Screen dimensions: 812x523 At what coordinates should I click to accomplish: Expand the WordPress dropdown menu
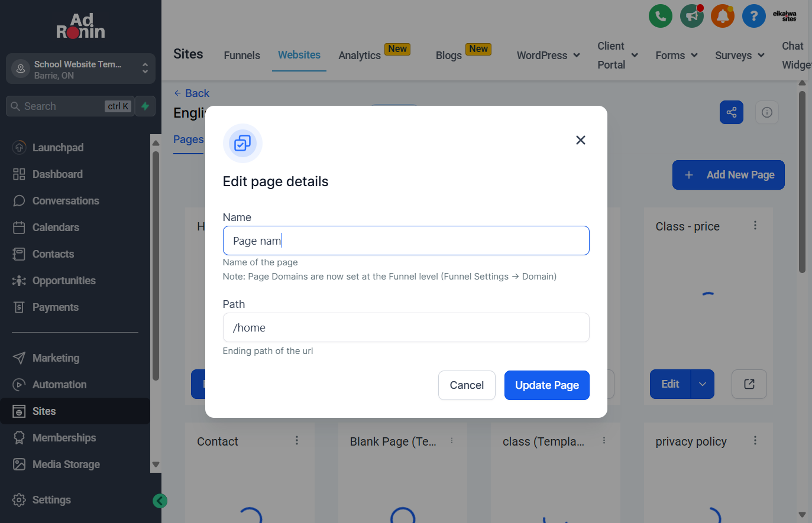click(548, 55)
